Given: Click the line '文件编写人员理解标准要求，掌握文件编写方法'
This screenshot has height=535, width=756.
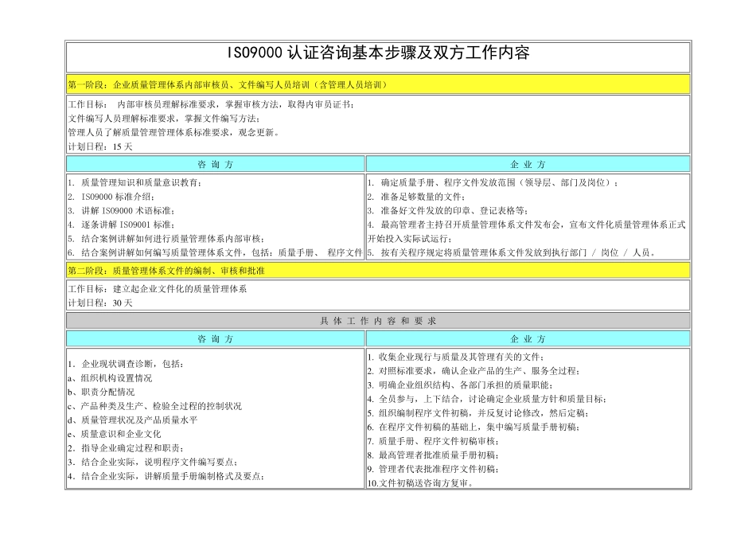Looking at the screenshot, I should click(164, 118).
